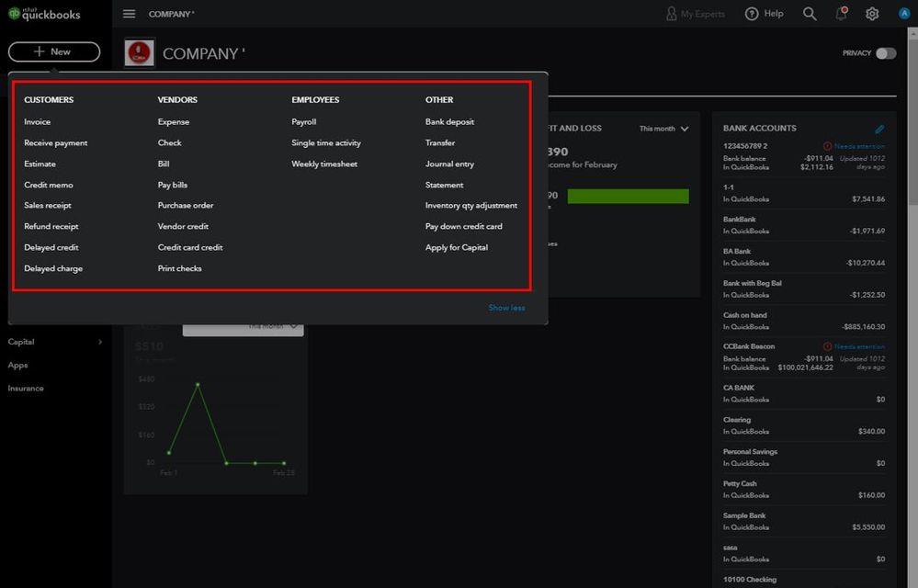Viewport: 918px width, 588px height.
Task: Click the New button
Action: pos(53,52)
